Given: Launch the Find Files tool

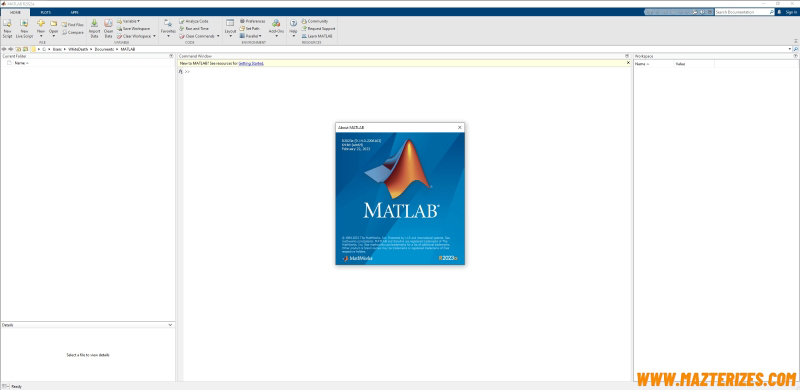Looking at the screenshot, I should click(x=72, y=25).
